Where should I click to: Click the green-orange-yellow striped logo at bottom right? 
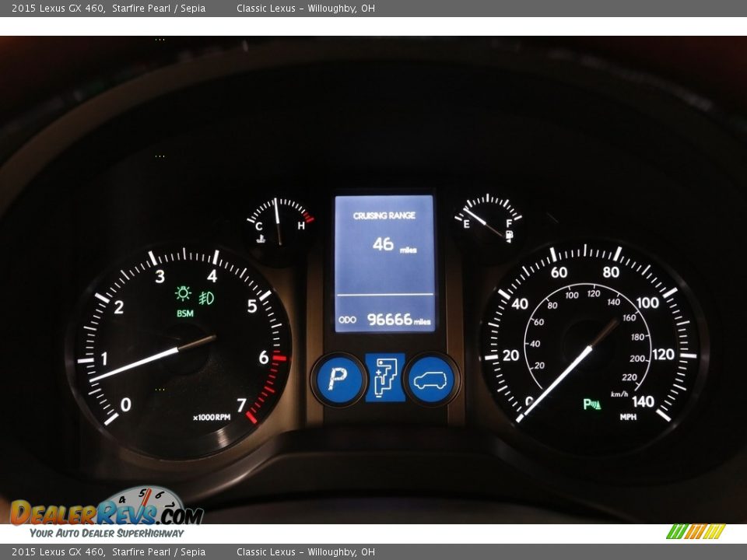coord(696,531)
